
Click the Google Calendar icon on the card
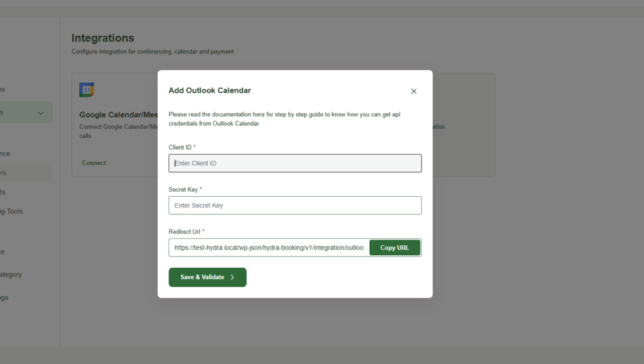[x=87, y=90]
